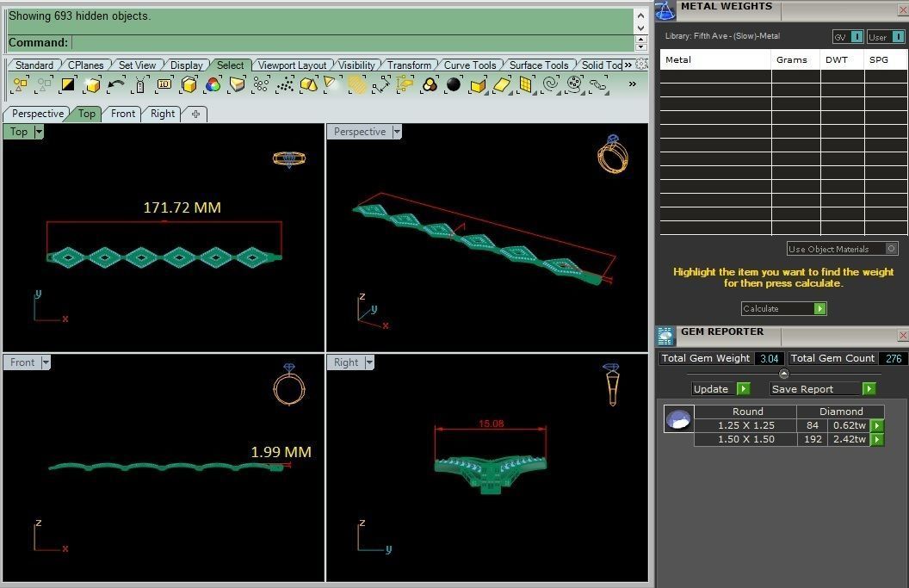Add a new viewport tab with plus
909x588 pixels.
pyautogui.click(x=195, y=115)
